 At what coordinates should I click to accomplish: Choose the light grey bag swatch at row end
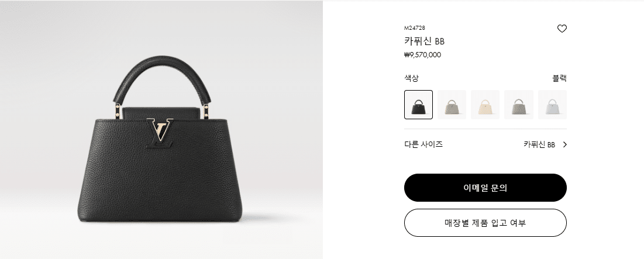552,105
